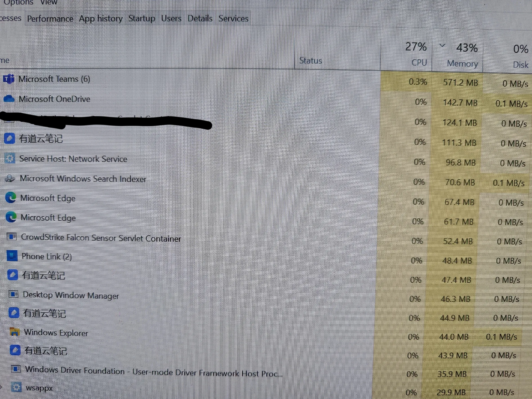The height and width of the screenshot is (399, 532).
Task: Click the 0.3% CPU value for Teams
Action: (418, 82)
